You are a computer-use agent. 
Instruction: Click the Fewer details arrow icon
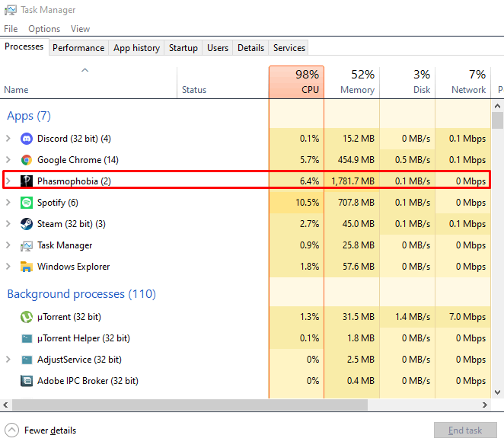[x=12, y=430]
